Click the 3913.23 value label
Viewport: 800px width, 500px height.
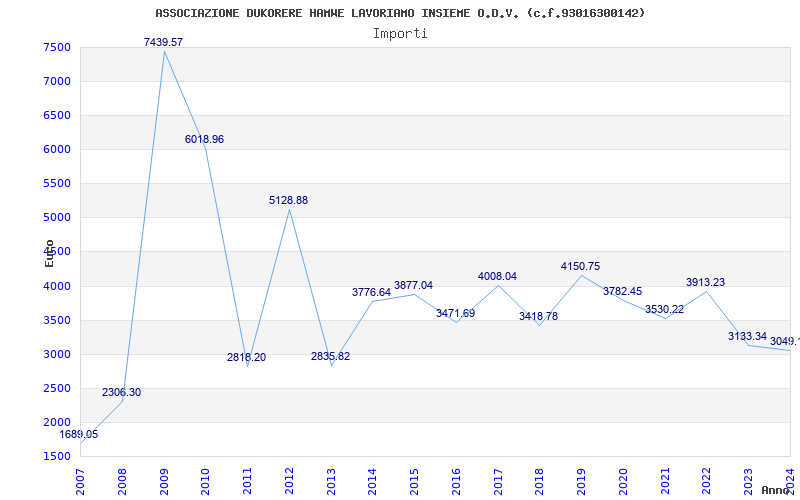coord(706,282)
